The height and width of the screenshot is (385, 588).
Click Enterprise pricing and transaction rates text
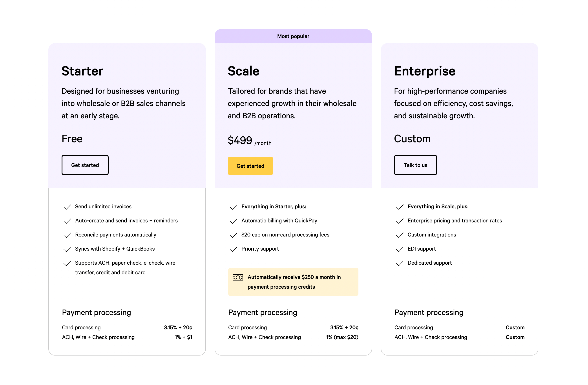point(455,221)
